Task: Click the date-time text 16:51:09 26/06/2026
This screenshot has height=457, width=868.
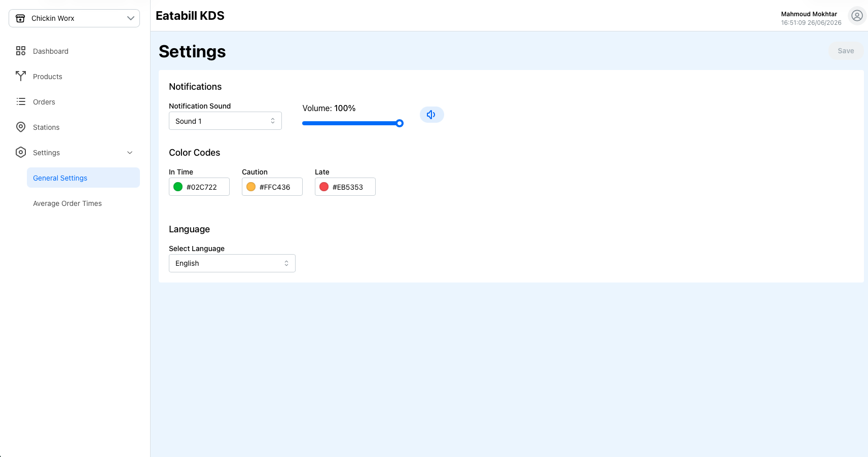Action: point(811,23)
